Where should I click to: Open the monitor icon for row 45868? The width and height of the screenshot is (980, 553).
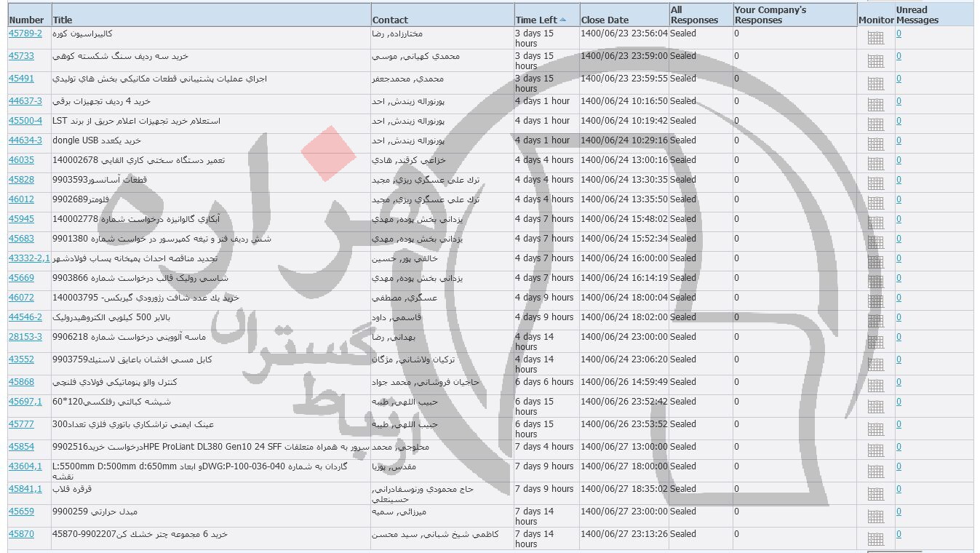coord(875,386)
